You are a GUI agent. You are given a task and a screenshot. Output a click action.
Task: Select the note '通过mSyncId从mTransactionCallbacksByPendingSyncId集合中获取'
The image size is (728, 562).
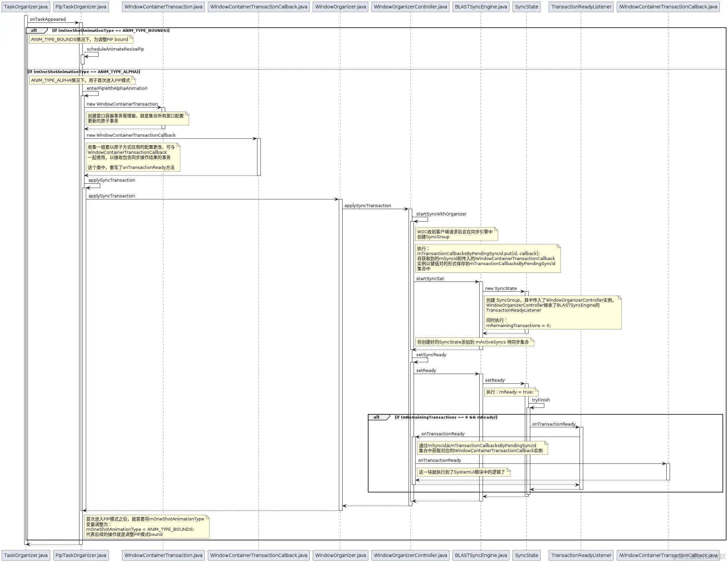482,448
